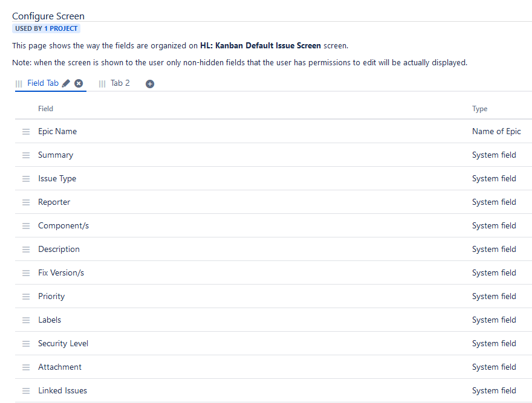Click the drag handle next to Description
Screen dimensions: 532x403
25,249
